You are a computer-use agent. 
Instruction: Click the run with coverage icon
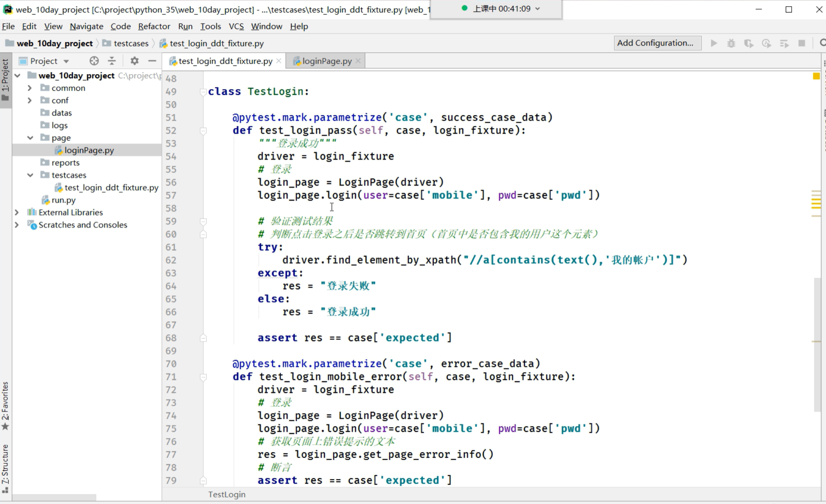click(749, 43)
